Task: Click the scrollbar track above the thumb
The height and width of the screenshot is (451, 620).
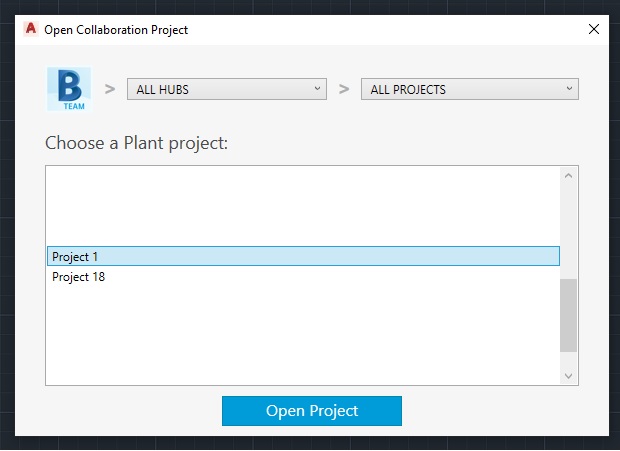Action: click(x=569, y=230)
